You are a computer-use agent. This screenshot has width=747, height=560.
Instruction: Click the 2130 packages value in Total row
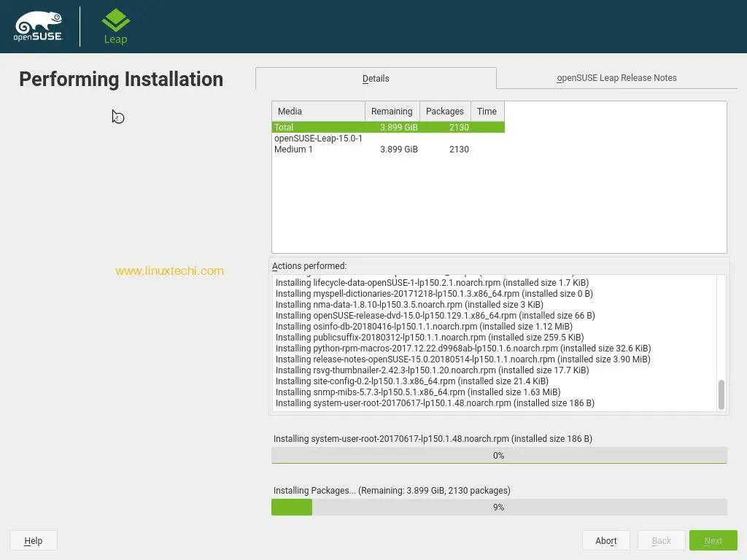pos(459,127)
